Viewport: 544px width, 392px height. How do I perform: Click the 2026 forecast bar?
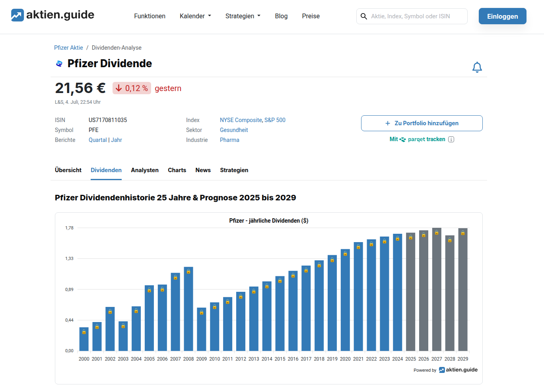coord(424,291)
